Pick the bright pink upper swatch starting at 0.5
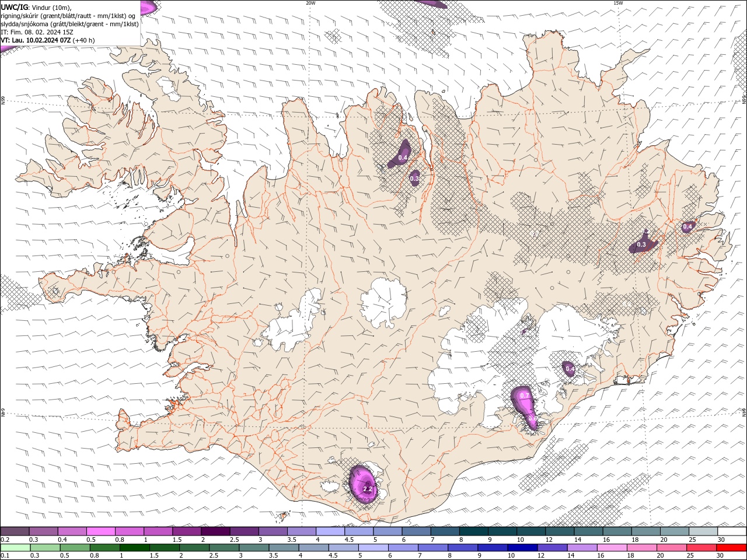 click(100, 531)
